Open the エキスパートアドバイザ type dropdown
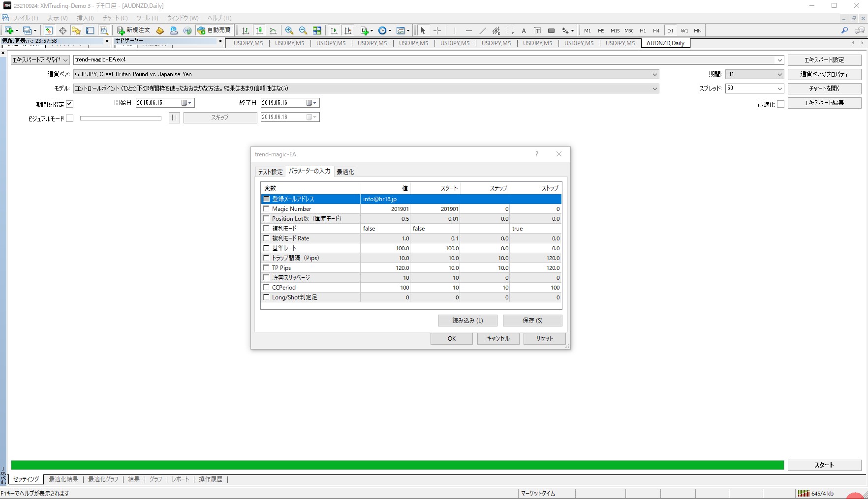 (x=65, y=60)
